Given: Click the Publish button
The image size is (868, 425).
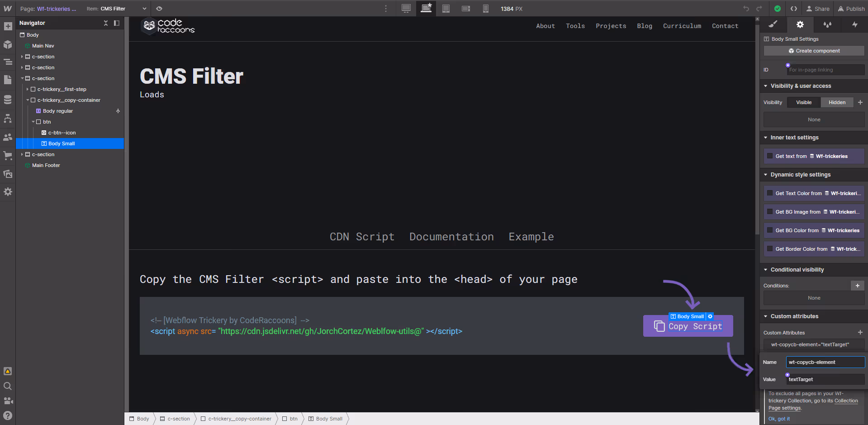Looking at the screenshot, I should 851,9.
